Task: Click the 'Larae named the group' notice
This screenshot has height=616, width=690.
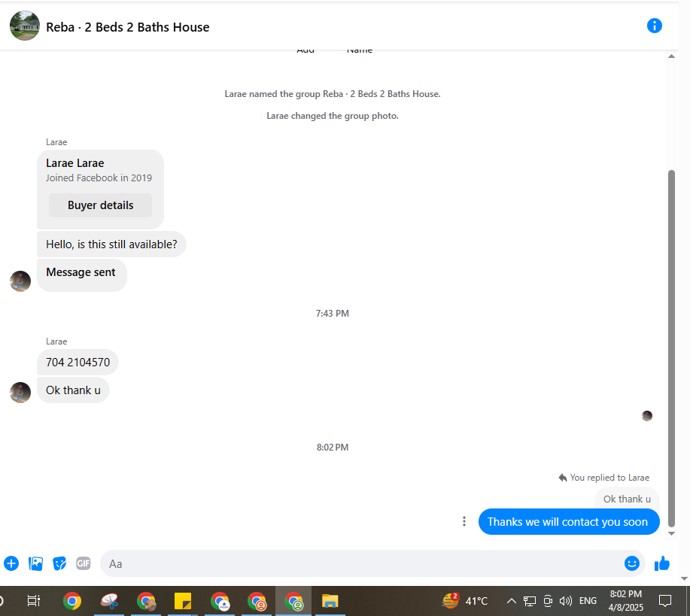Action: click(x=333, y=94)
